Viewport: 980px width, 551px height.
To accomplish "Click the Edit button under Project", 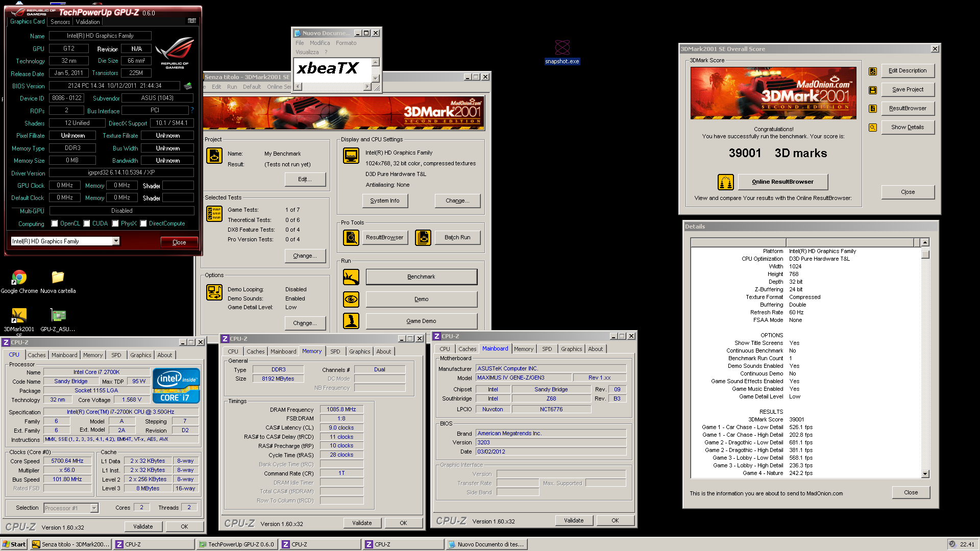I will 305,179.
